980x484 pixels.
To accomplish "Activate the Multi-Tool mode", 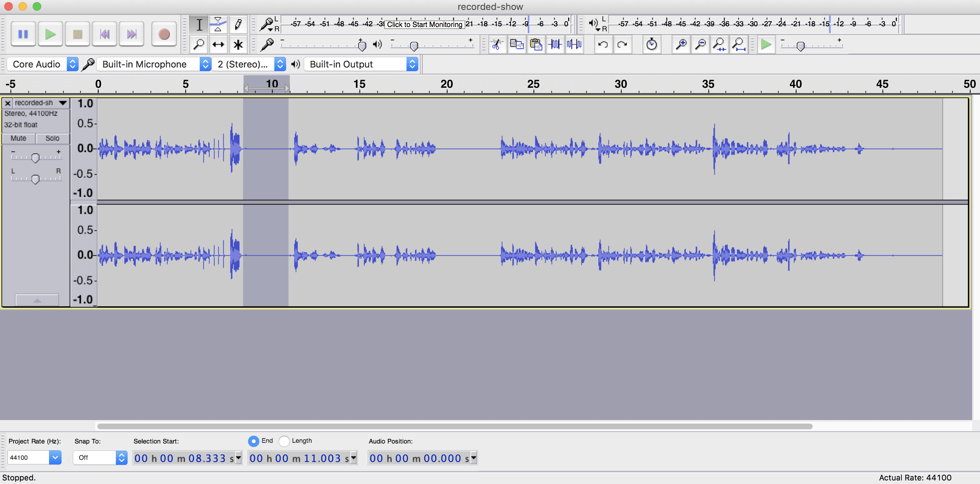I will [238, 44].
